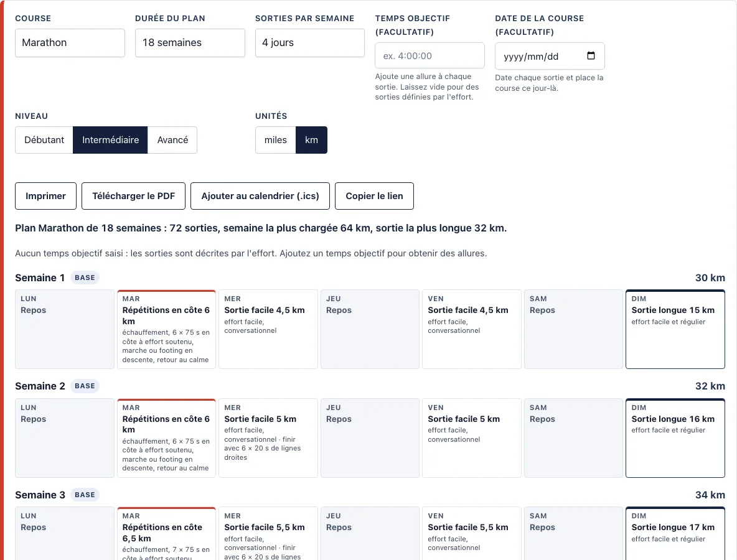Viewport: 737px width, 560px height.
Task: Click Copier le lien
Action: point(374,196)
